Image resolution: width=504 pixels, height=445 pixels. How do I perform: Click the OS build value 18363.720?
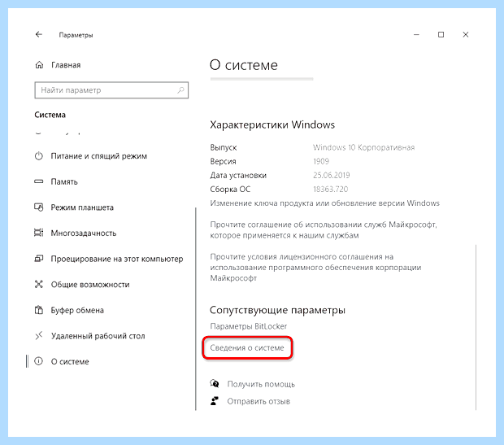click(330, 190)
